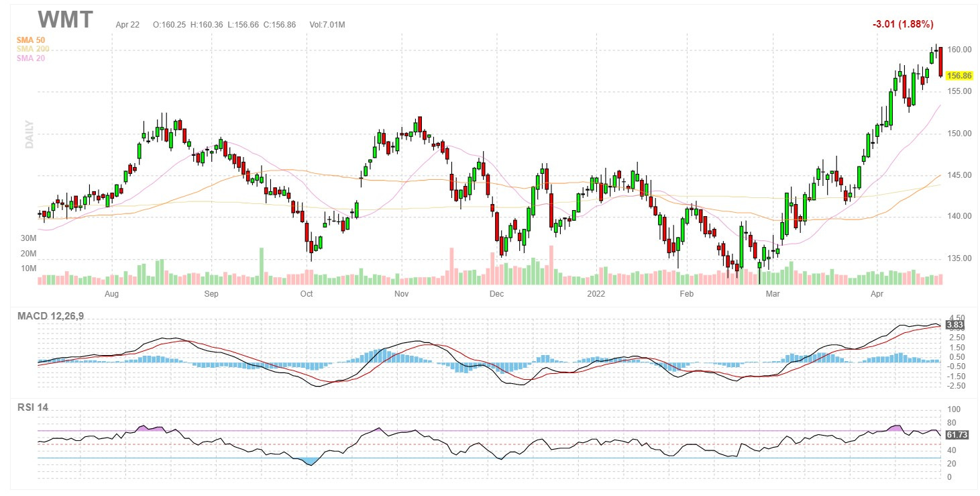Viewport: 980px width, 496px height.
Task: Click the 3.83 MACD value tag
Action: (x=955, y=325)
